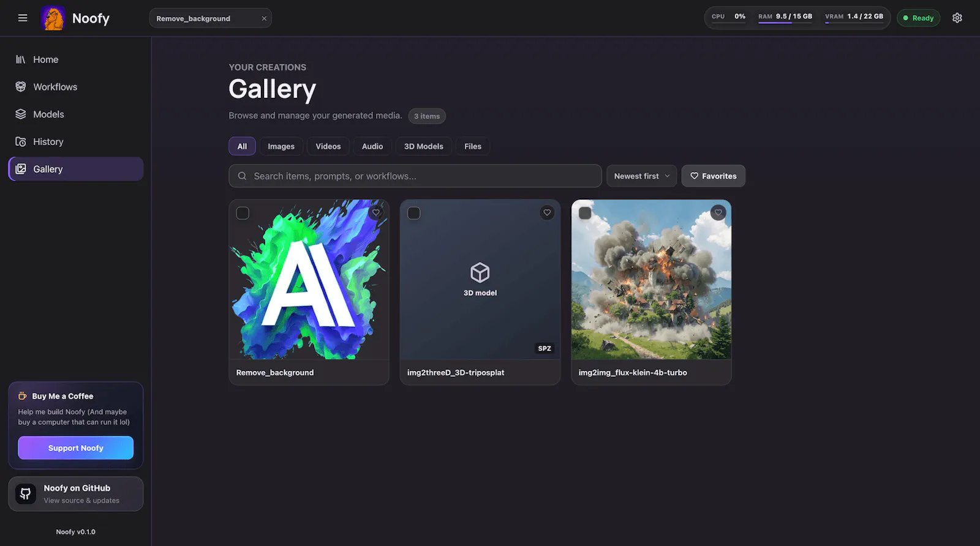Click the RAM usage indicator

785,17
